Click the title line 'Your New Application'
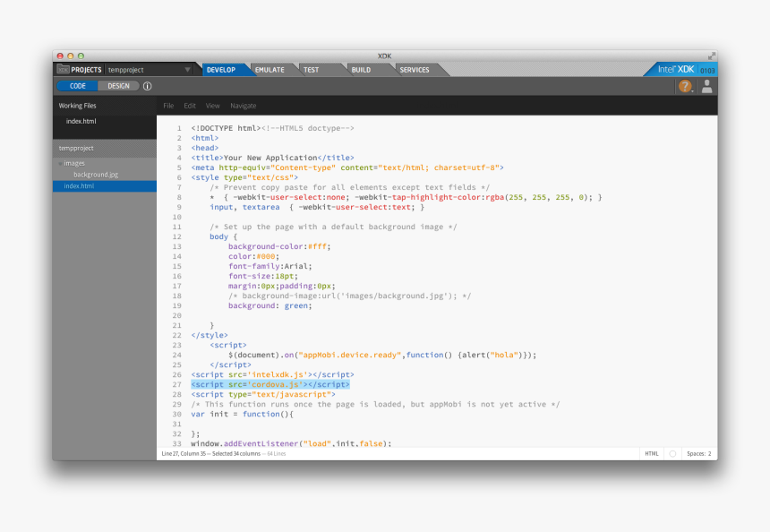Viewport: 770px width, 532px height. coord(272,158)
